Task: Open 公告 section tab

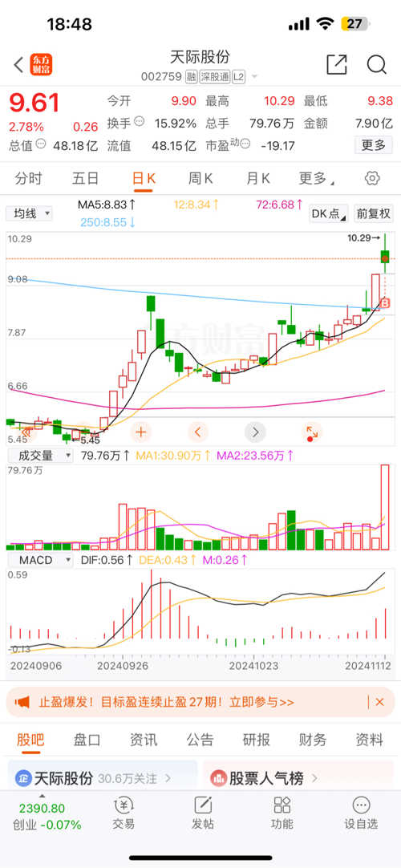Action: point(200,740)
